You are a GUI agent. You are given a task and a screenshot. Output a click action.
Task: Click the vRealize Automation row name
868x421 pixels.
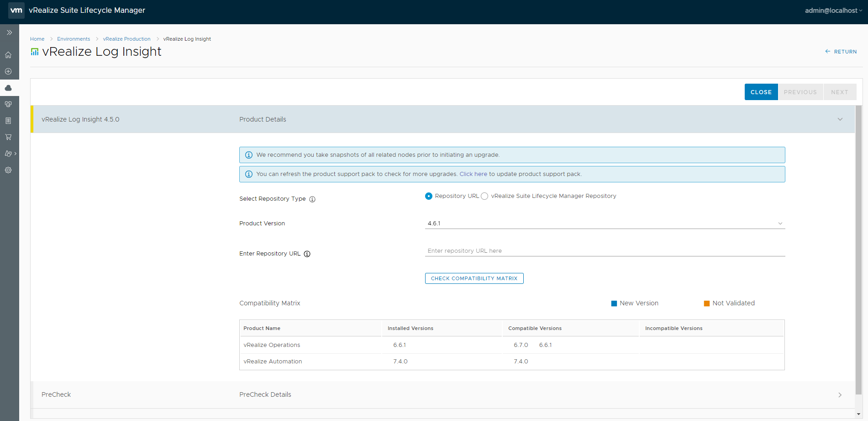[x=273, y=362]
